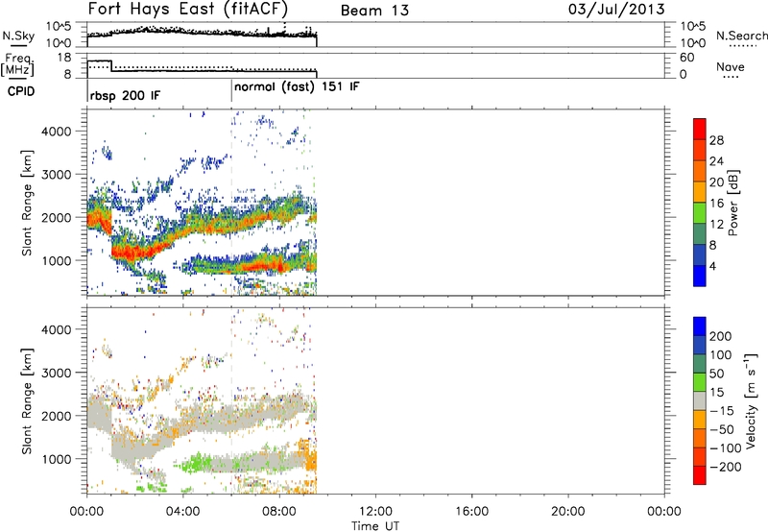This screenshot has height=532, width=768.
Task: Click the 'CPID' row label
Action: click(21, 91)
